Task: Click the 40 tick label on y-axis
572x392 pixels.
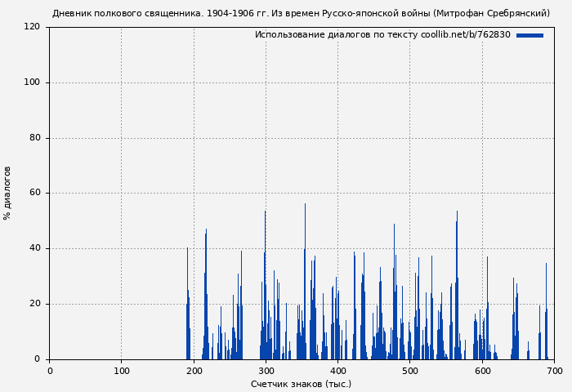Action: [x=34, y=248]
